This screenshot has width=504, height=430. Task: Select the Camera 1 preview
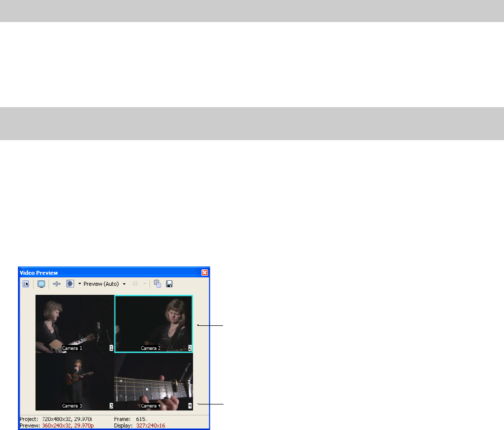[74, 323]
